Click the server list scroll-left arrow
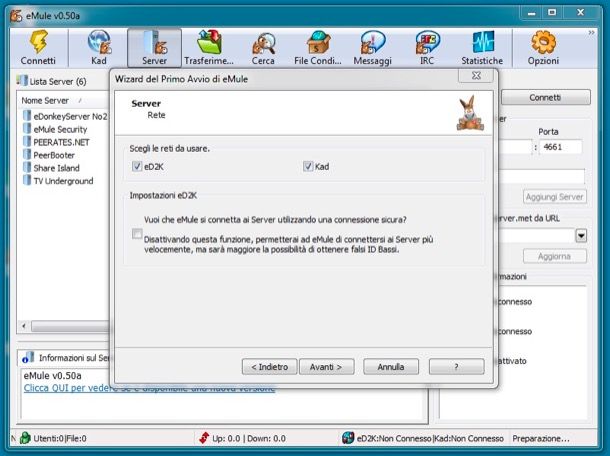 [24, 326]
